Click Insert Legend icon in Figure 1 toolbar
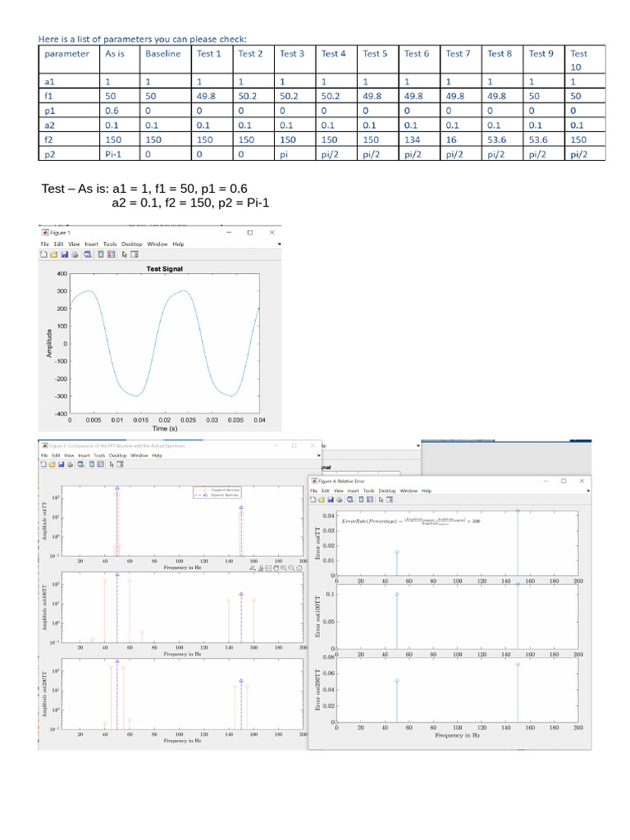 [x=111, y=254]
